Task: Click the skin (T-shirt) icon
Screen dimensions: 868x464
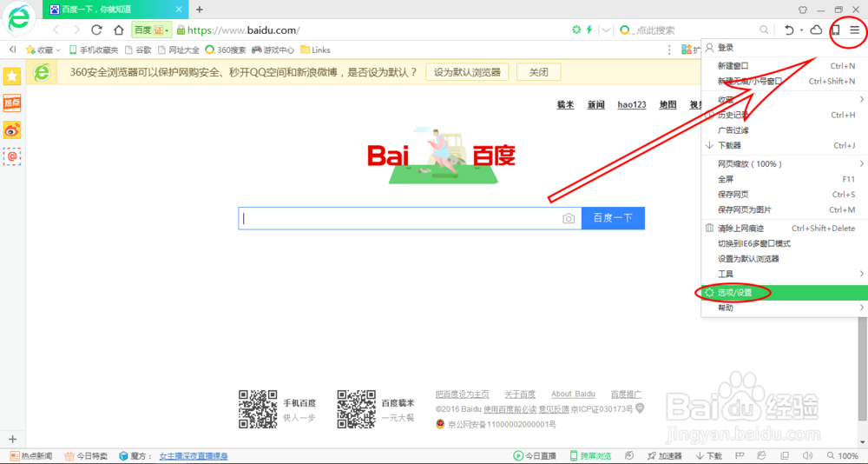Action: pyautogui.click(x=803, y=10)
